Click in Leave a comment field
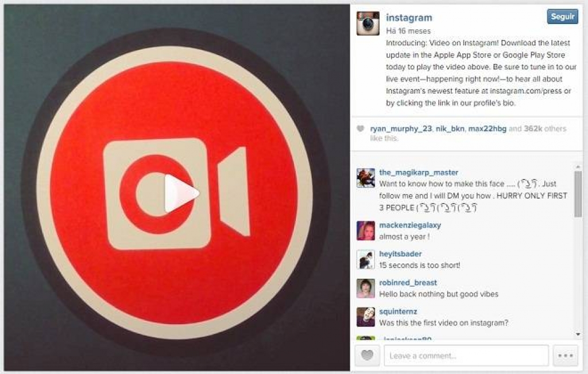This screenshot has width=588, height=374. (x=466, y=355)
